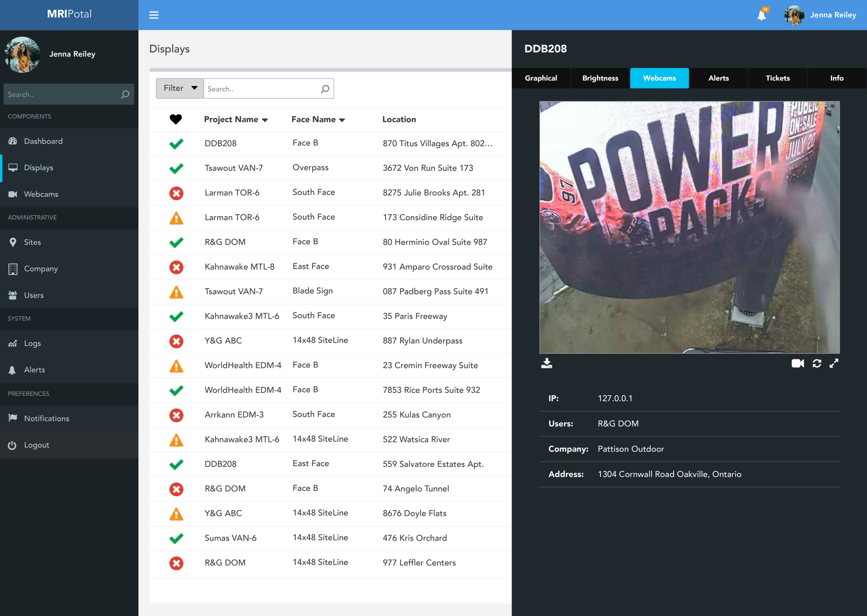Download the webcam image
Screen dimensions: 867x616
pos(546,363)
